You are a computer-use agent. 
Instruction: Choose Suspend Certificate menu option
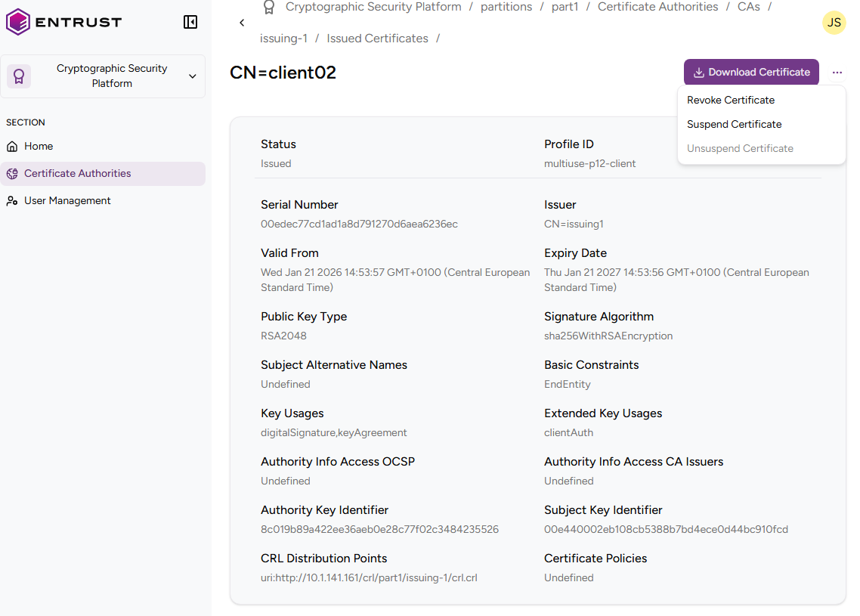[734, 124]
